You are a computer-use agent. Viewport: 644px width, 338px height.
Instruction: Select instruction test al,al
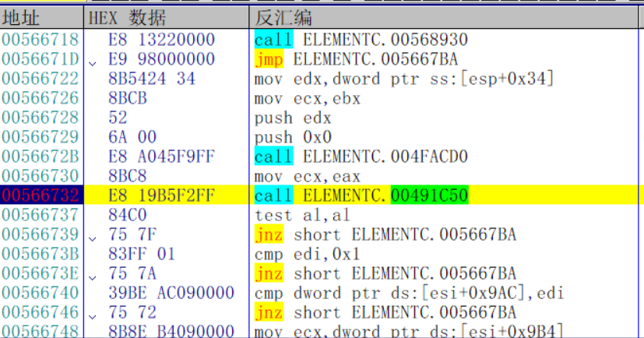pos(302,215)
